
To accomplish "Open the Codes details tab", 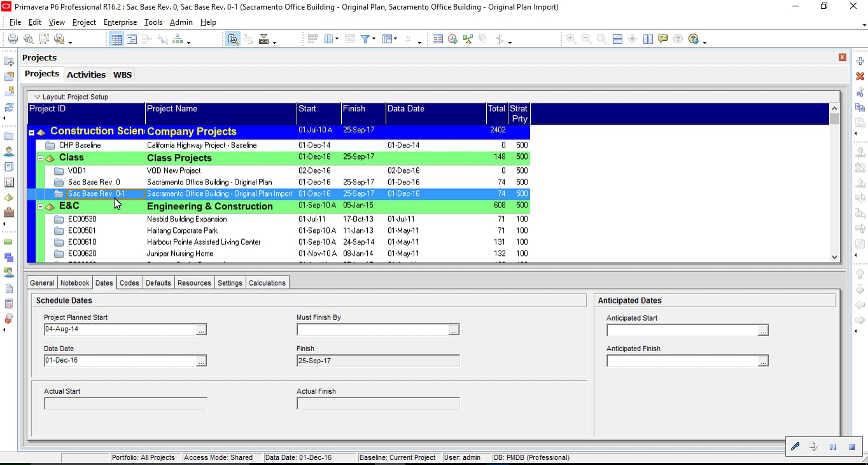I will [x=129, y=283].
